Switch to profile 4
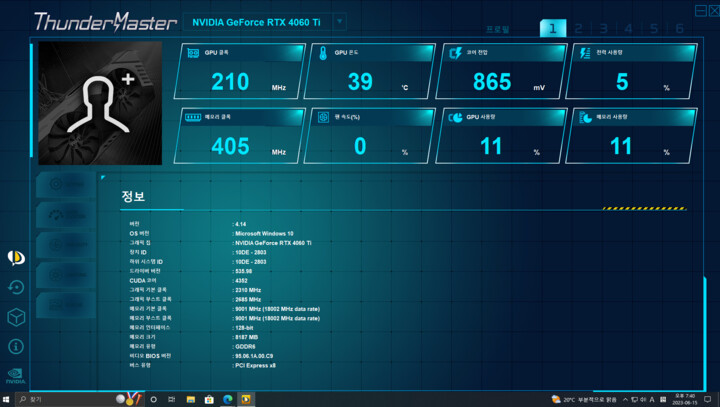Screen dimensions: 720x407 click(x=628, y=29)
